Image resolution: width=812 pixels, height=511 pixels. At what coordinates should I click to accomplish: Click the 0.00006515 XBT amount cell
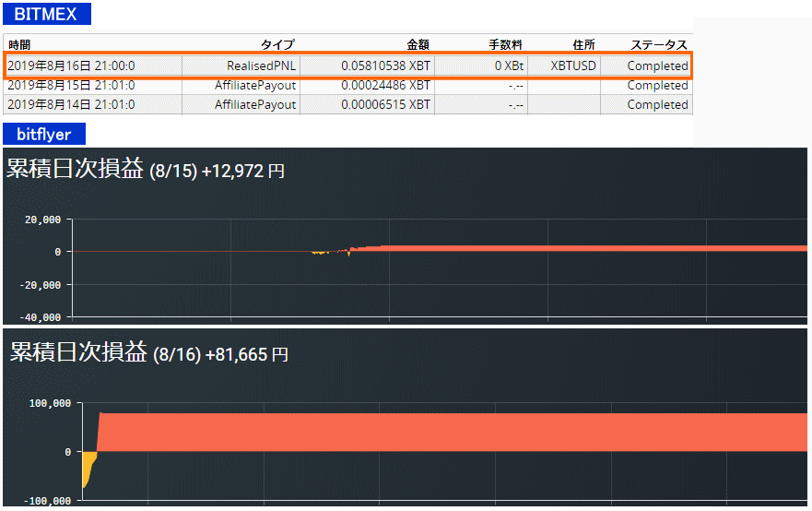[x=385, y=105]
